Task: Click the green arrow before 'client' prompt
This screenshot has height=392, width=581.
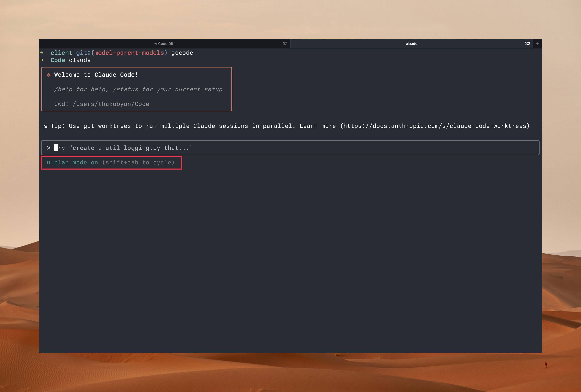Action: coord(41,53)
